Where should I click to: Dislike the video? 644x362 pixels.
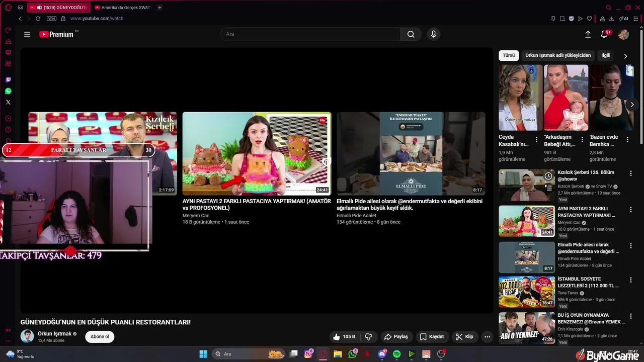368,336
